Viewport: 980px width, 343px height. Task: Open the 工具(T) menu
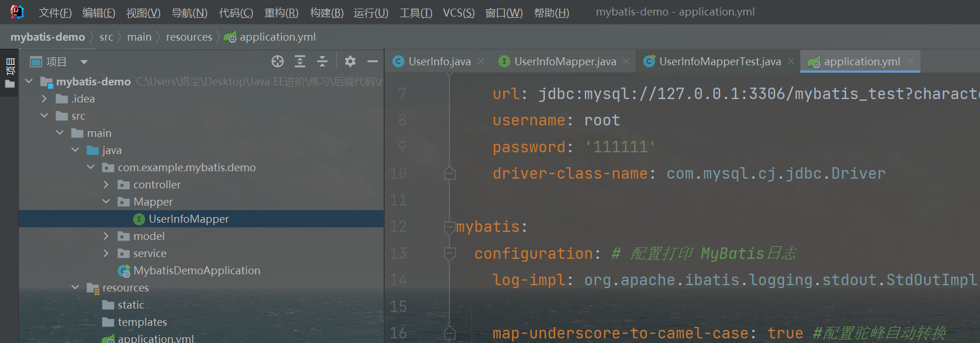click(416, 13)
